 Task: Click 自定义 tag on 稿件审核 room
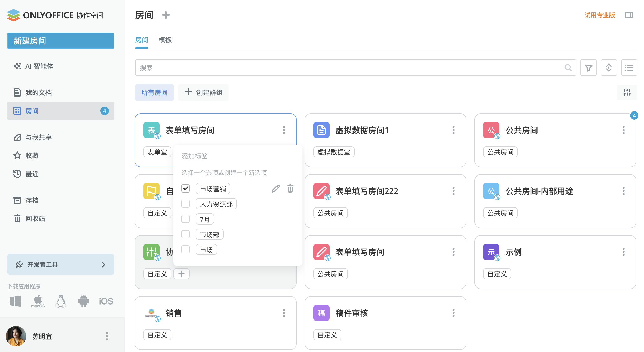tap(327, 335)
